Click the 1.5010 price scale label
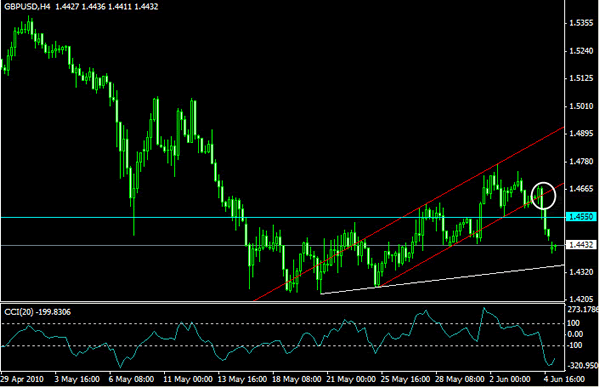 pos(582,106)
